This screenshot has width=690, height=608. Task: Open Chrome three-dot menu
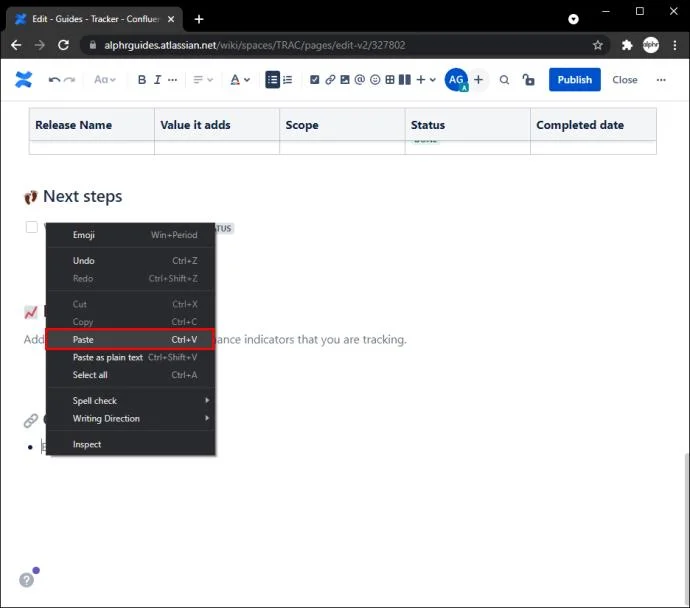[x=675, y=45]
